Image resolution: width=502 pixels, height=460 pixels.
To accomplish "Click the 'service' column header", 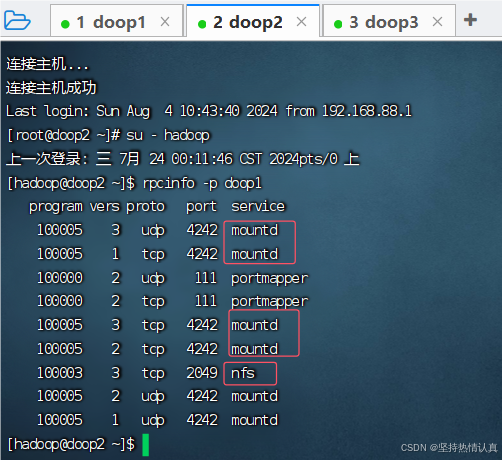I will pyautogui.click(x=258, y=206).
